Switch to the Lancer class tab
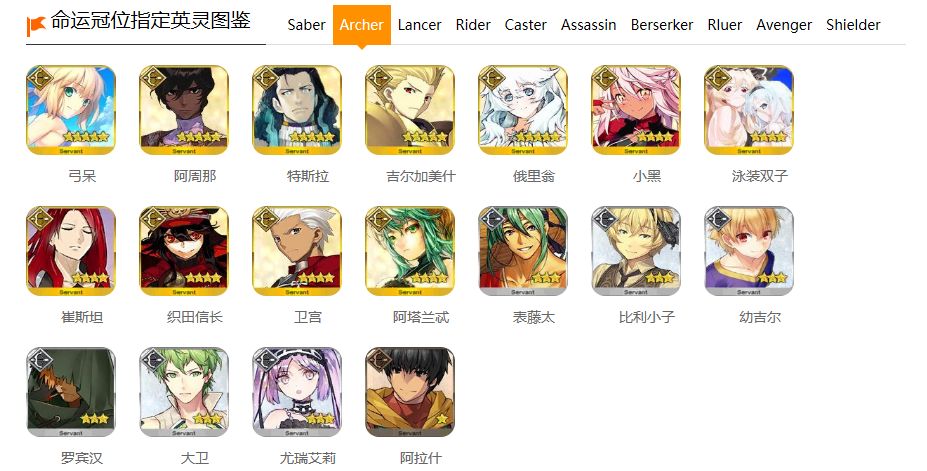The image size is (927, 471). pos(419,25)
